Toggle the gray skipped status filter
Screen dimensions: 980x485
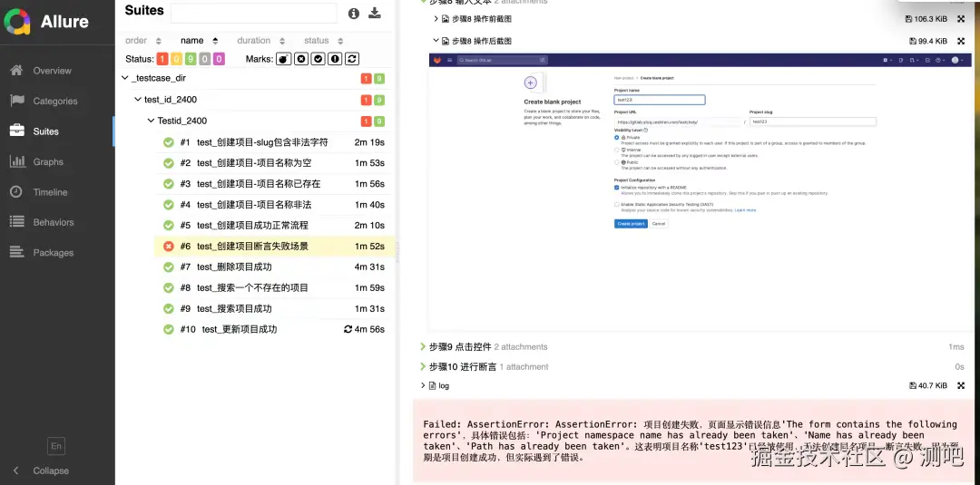point(205,59)
